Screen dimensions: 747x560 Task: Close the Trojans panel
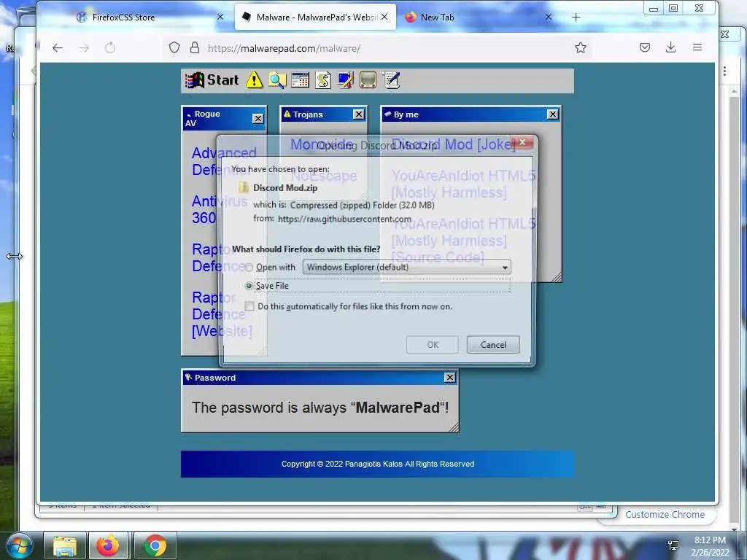click(359, 114)
